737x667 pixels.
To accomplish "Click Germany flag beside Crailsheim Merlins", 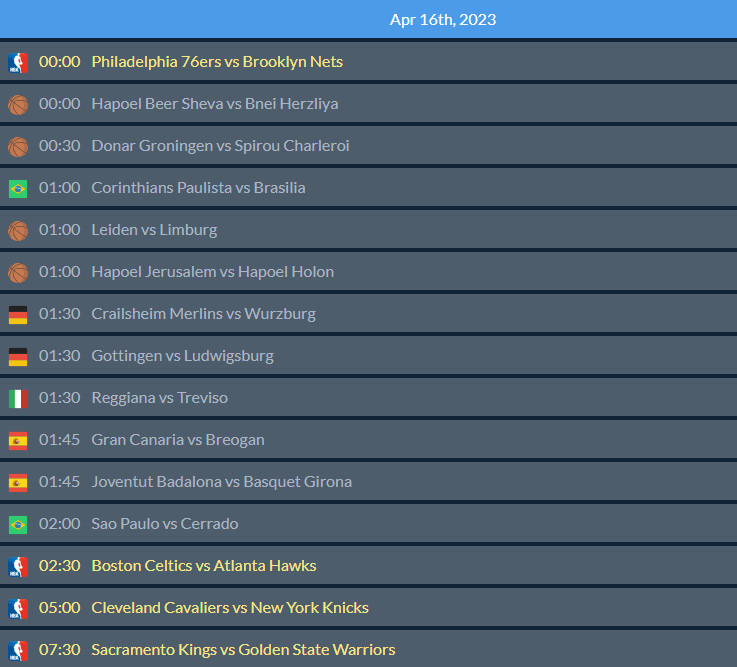I will coord(18,315).
